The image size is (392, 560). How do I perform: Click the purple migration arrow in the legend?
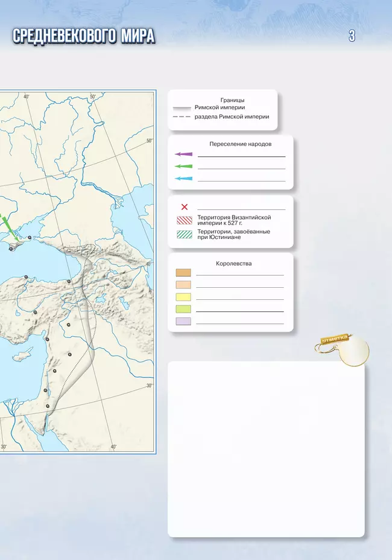point(183,154)
